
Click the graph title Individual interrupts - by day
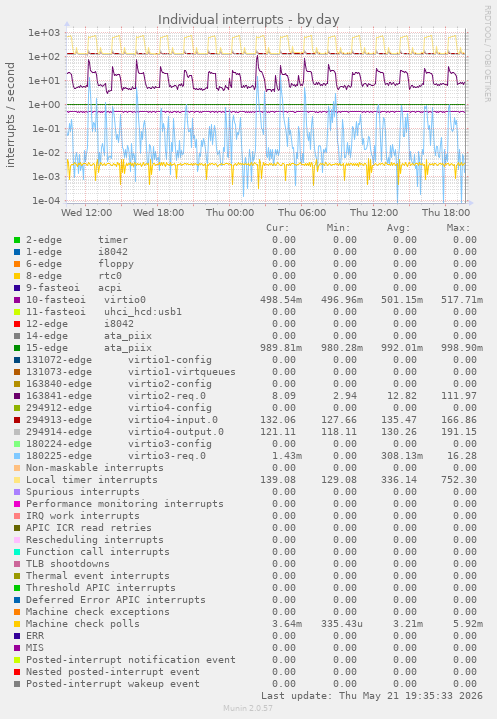click(248, 20)
